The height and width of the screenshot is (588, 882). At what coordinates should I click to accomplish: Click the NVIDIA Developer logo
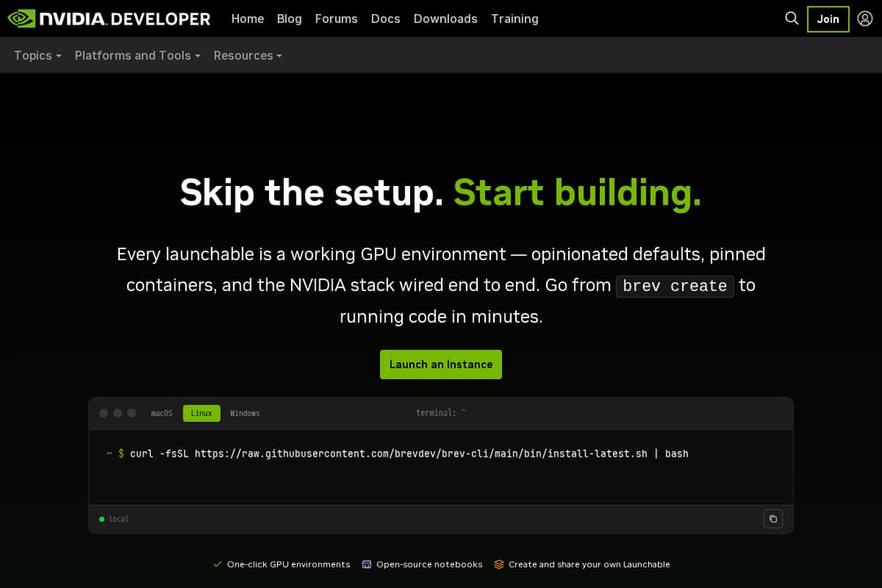click(108, 19)
